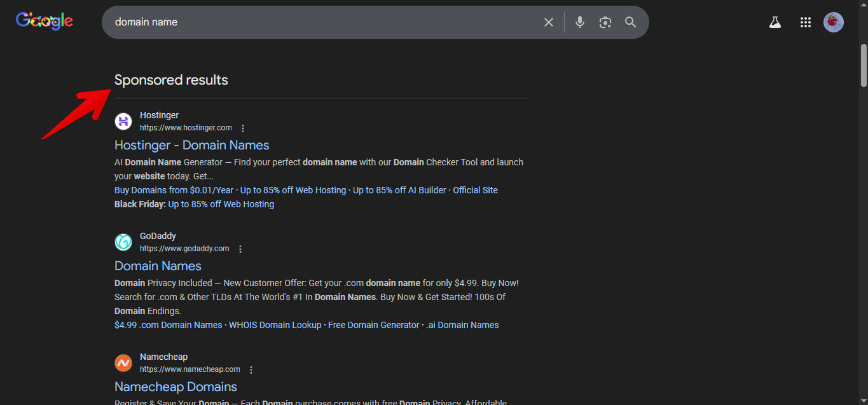The image size is (868, 405).
Task: Open "Hostinger - Domain Names" result
Action: (x=191, y=145)
